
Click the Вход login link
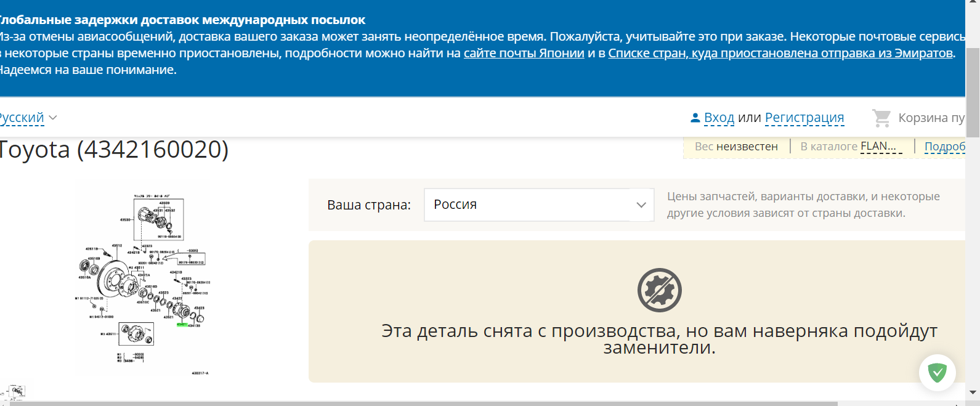coord(719,118)
